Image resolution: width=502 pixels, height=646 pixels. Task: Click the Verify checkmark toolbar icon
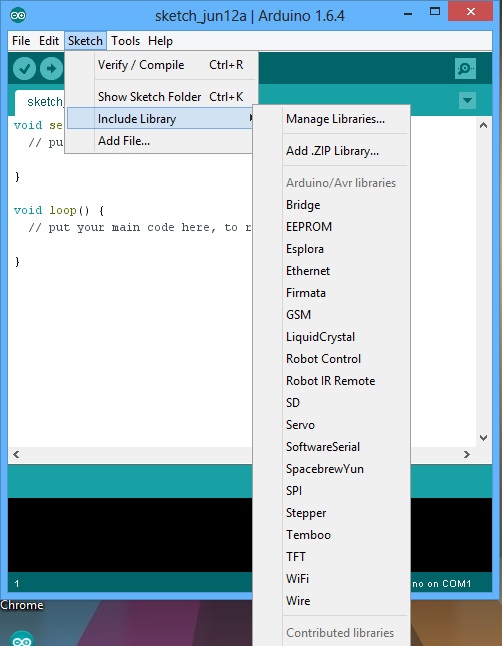point(24,68)
